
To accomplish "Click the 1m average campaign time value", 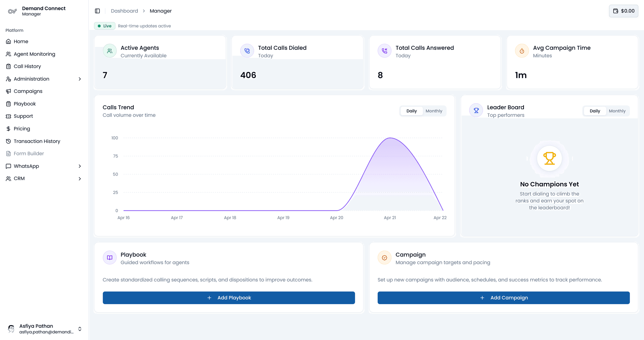I will (521, 75).
